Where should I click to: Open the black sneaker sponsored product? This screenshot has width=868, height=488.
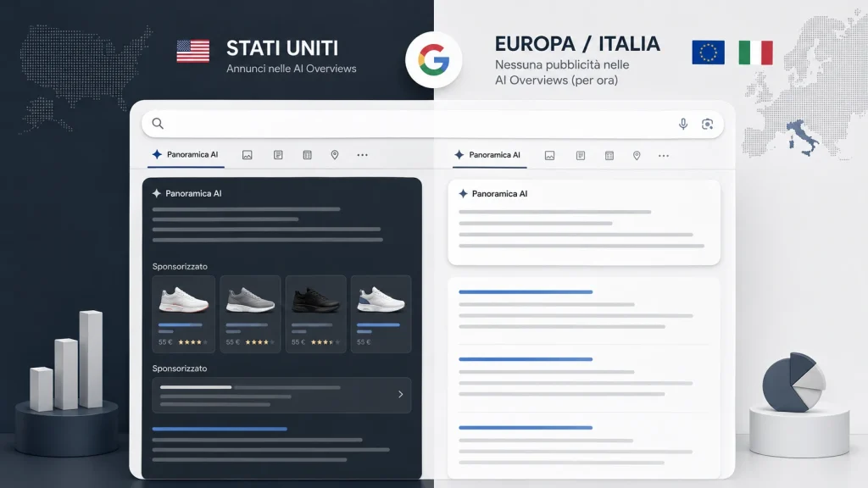[x=315, y=313]
